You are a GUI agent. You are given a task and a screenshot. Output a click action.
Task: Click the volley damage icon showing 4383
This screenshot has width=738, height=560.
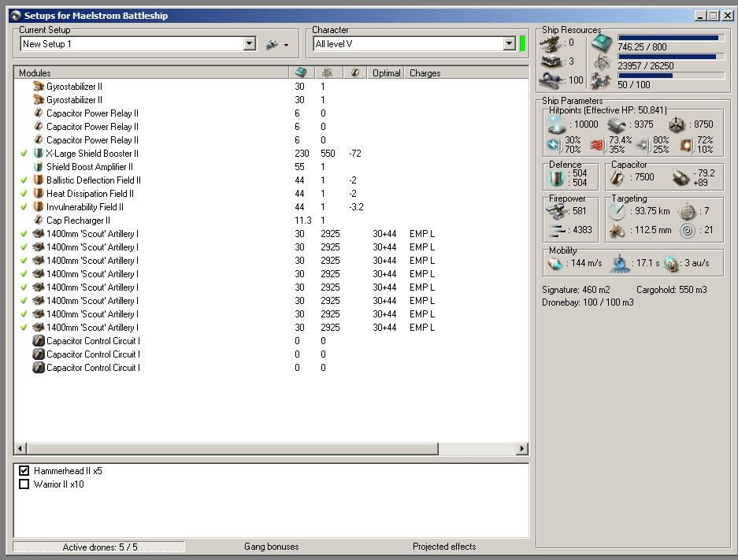(x=558, y=230)
